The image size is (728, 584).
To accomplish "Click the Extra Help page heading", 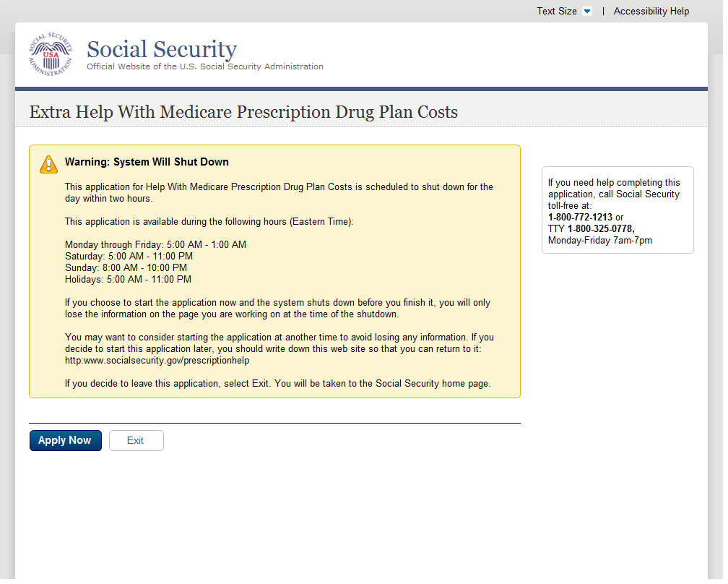I will 243,112.
